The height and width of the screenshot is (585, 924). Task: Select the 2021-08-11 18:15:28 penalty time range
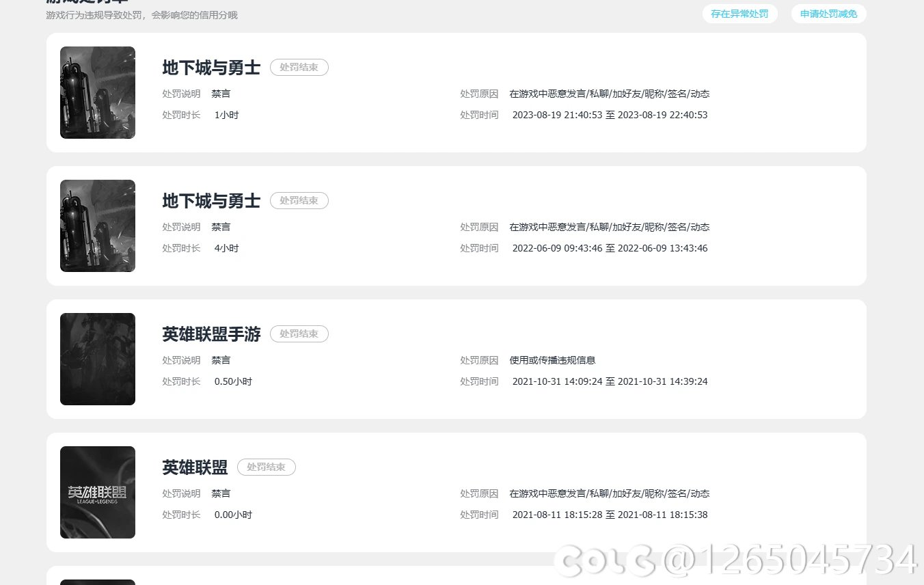click(x=610, y=515)
